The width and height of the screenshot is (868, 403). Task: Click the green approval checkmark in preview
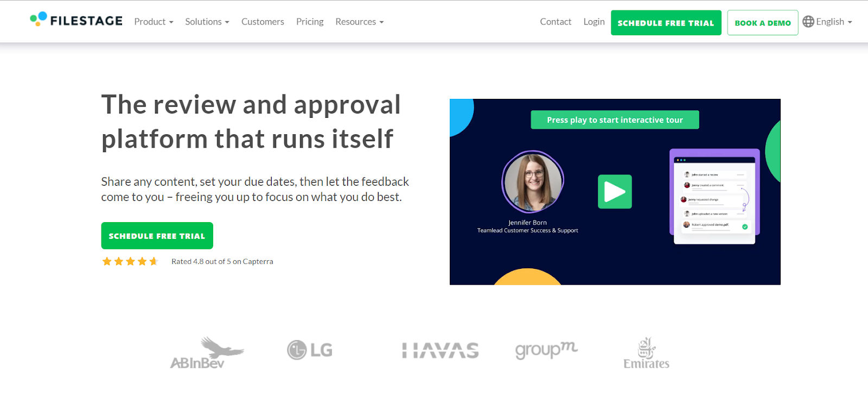tap(745, 227)
